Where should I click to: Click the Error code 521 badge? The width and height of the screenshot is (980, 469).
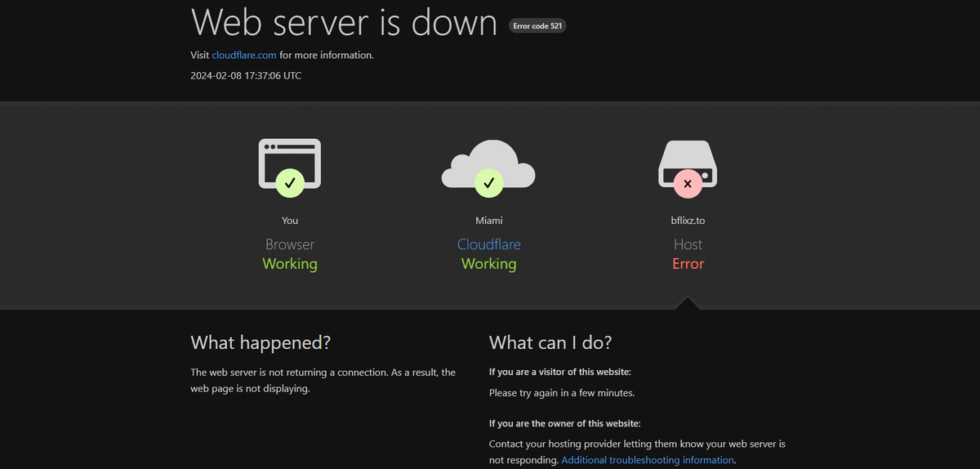click(x=537, y=25)
